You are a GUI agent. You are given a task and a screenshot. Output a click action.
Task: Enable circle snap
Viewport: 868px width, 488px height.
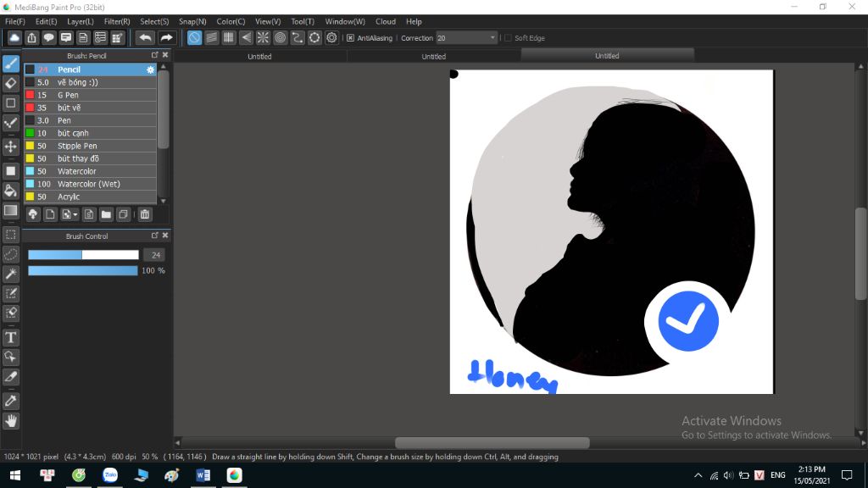tap(280, 37)
